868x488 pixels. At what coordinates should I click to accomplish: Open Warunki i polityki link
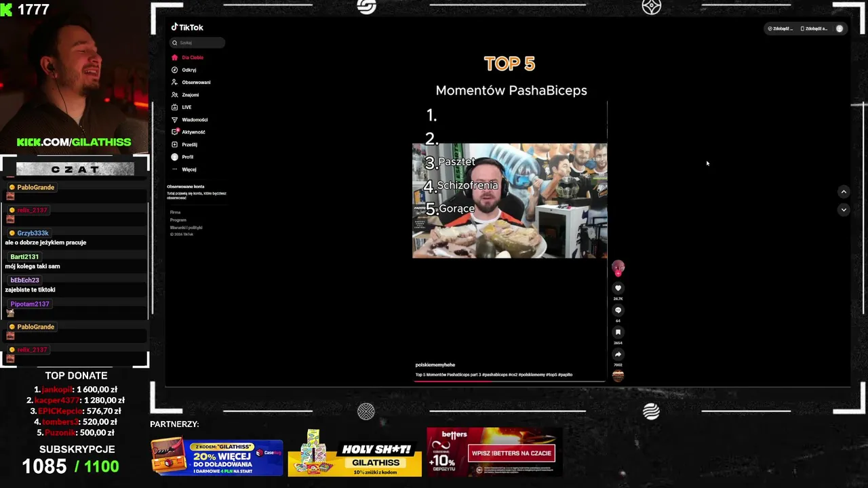[186, 227]
